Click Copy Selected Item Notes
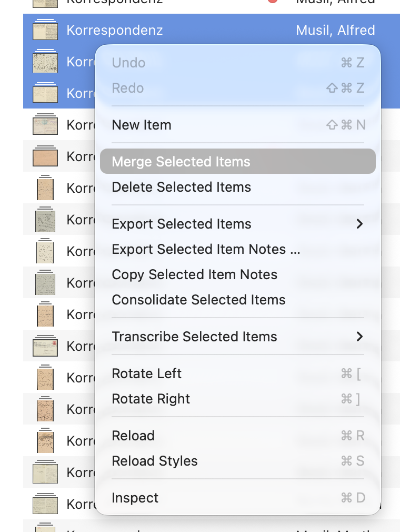This screenshot has height=532, width=400. [194, 274]
